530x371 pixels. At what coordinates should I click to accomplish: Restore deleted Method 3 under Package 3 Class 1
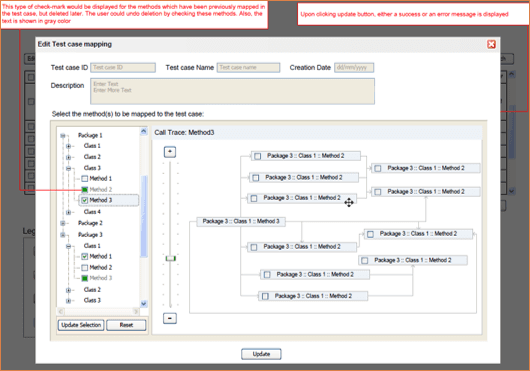85,278
